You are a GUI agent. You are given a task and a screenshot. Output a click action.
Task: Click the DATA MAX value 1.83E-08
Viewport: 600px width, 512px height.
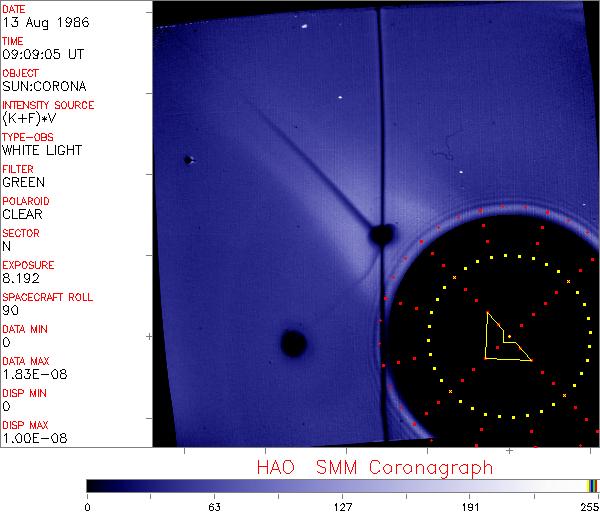click(30, 374)
